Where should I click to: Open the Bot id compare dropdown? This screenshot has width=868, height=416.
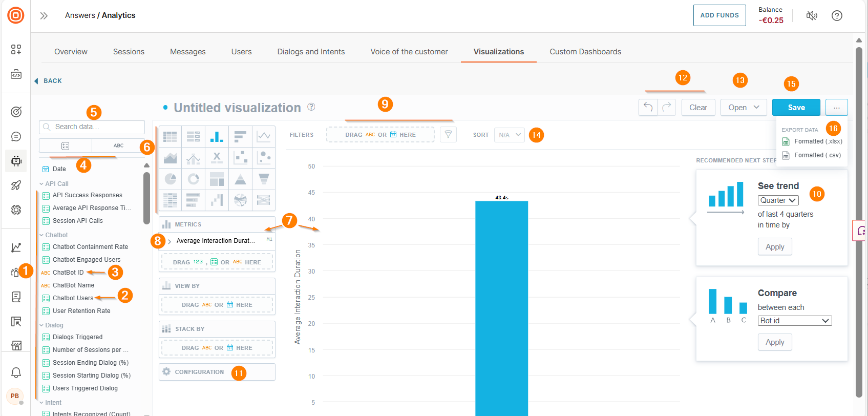pos(795,321)
